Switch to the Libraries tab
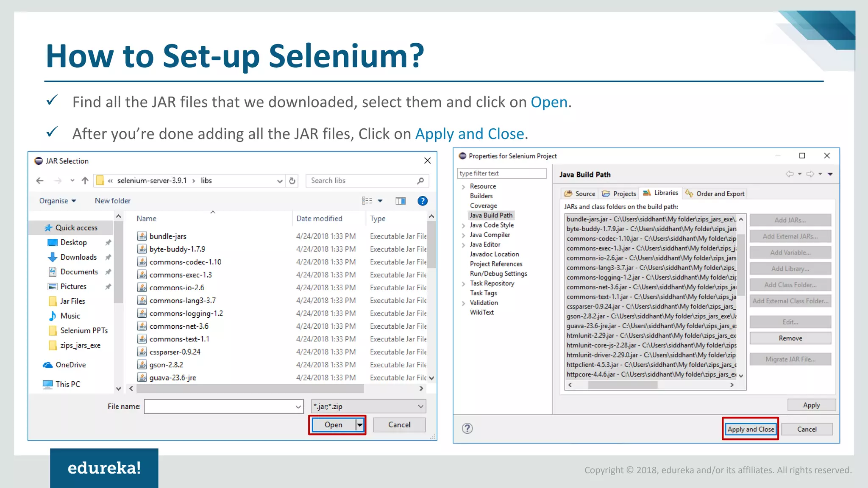Screen dimensions: 868x488 (660, 193)
